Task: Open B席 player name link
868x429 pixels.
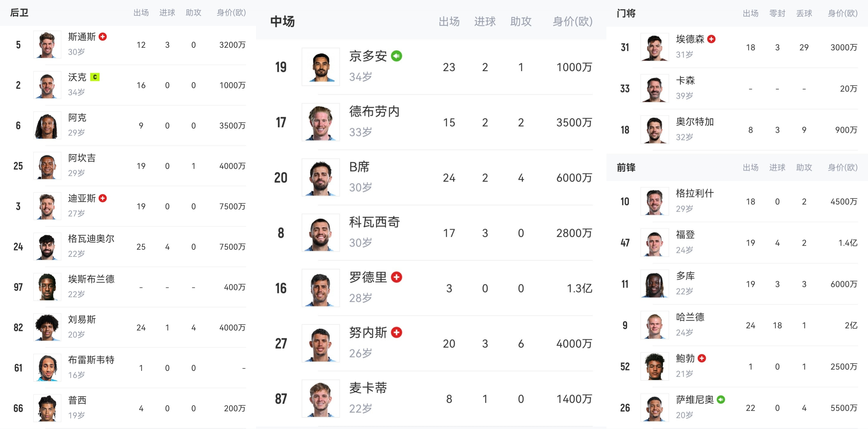Action: [359, 167]
